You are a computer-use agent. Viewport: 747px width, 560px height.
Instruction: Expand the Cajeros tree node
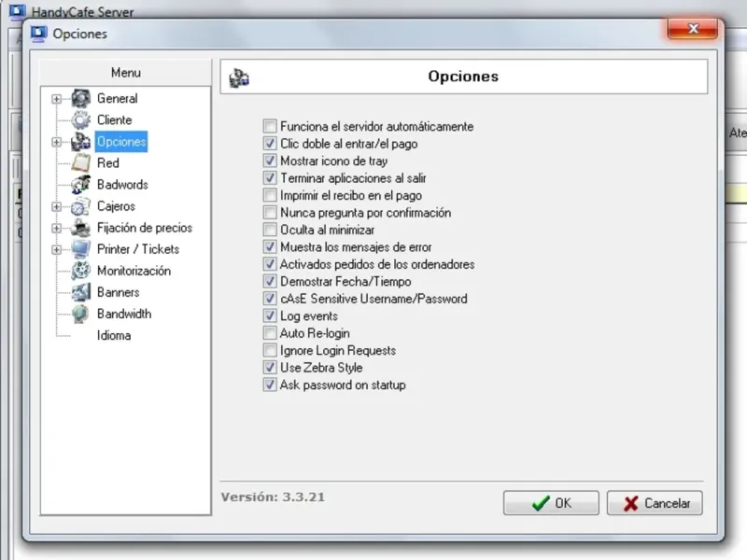point(57,206)
